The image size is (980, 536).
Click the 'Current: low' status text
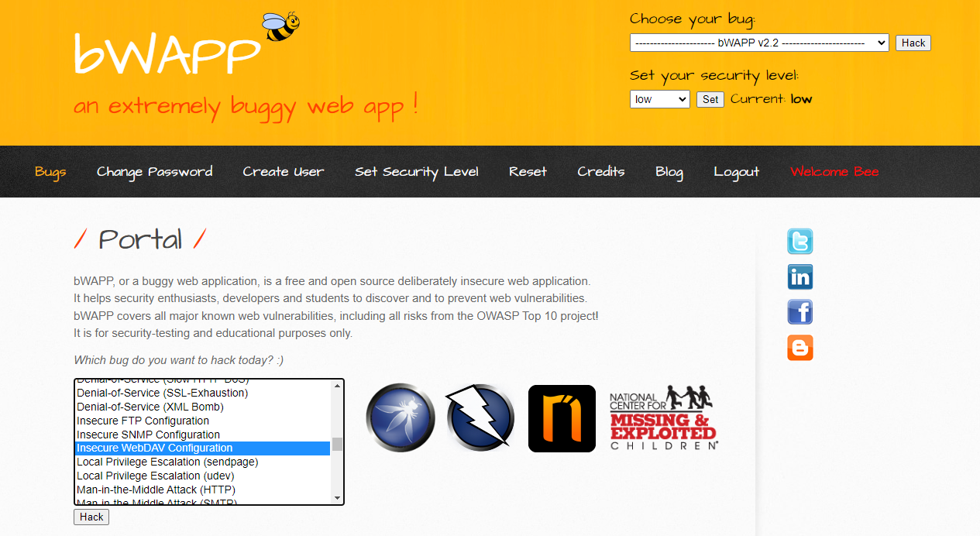(771, 99)
